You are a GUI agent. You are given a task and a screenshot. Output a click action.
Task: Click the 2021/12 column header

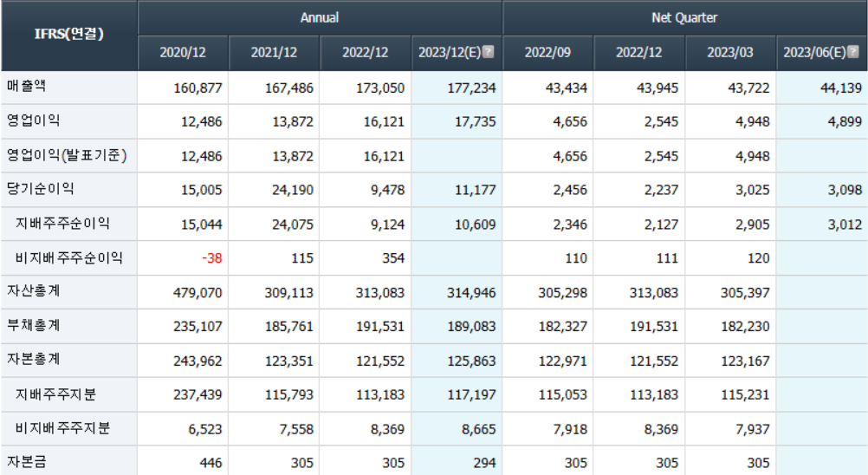(x=274, y=53)
